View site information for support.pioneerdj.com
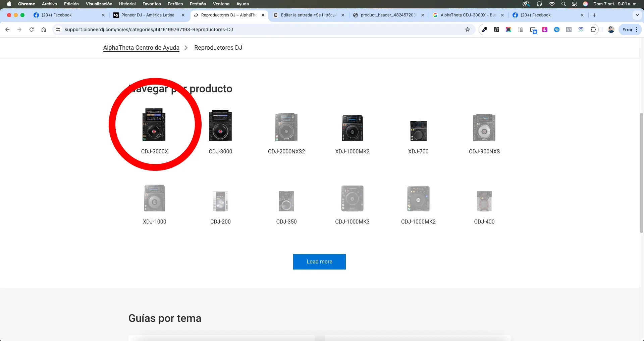Screen dimensions: 644x341 point(58,30)
